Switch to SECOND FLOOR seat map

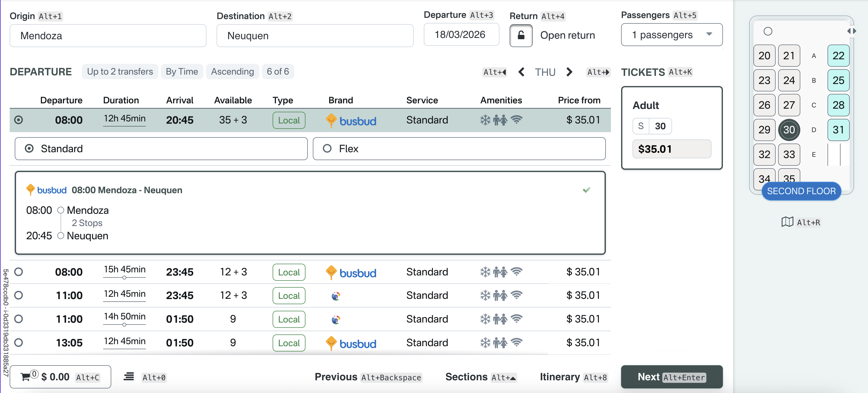tap(801, 191)
